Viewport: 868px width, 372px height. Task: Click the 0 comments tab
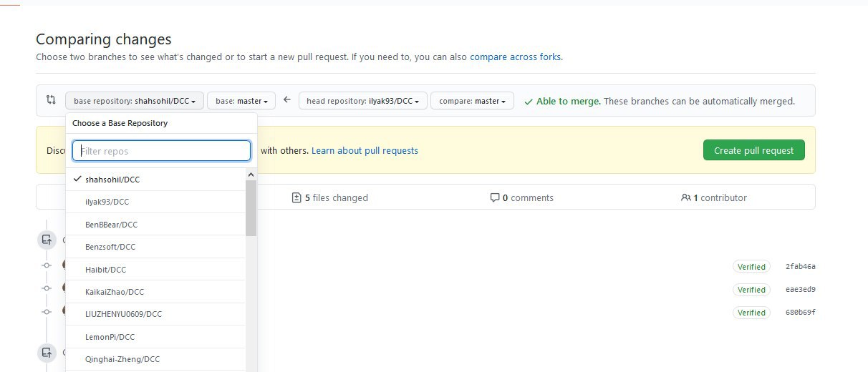pyautogui.click(x=521, y=197)
